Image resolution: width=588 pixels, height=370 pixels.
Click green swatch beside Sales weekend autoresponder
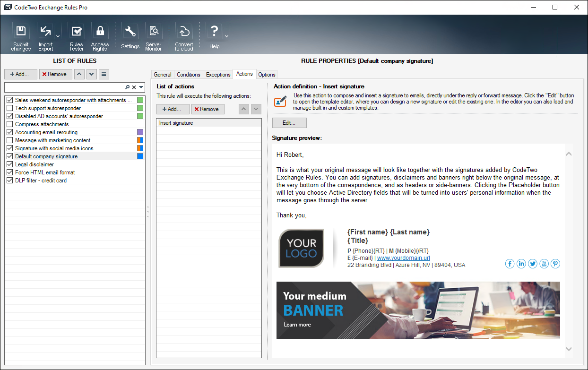[140, 100]
